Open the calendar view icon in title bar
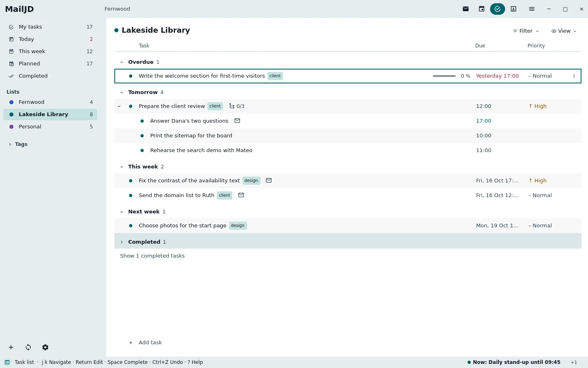The height and width of the screenshot is (368, 588). pyautogui.click(x=482, y=9)
